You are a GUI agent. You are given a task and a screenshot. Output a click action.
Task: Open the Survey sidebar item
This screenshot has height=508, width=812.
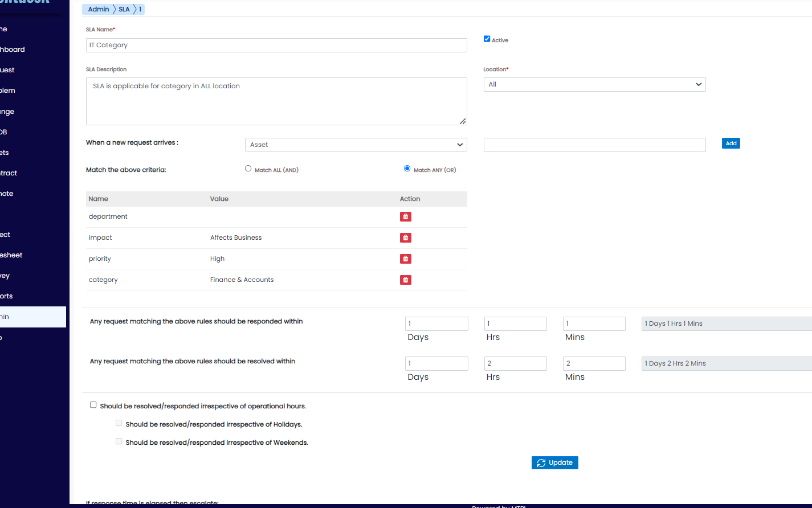pos(33,276)
